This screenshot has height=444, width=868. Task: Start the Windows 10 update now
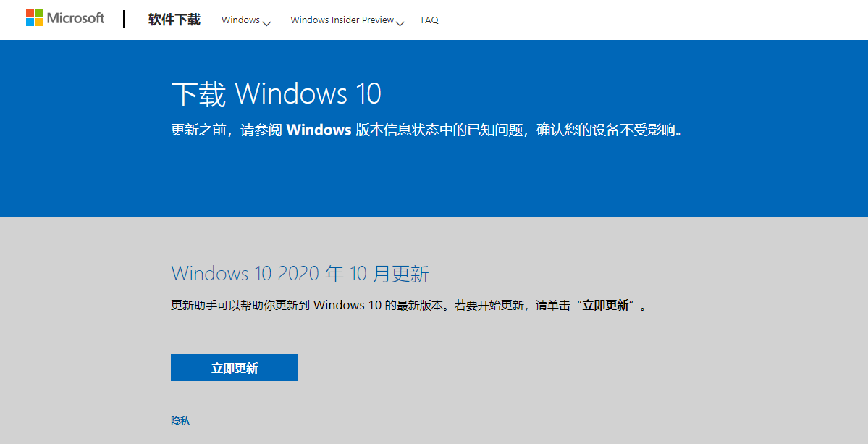pos(234,367)
